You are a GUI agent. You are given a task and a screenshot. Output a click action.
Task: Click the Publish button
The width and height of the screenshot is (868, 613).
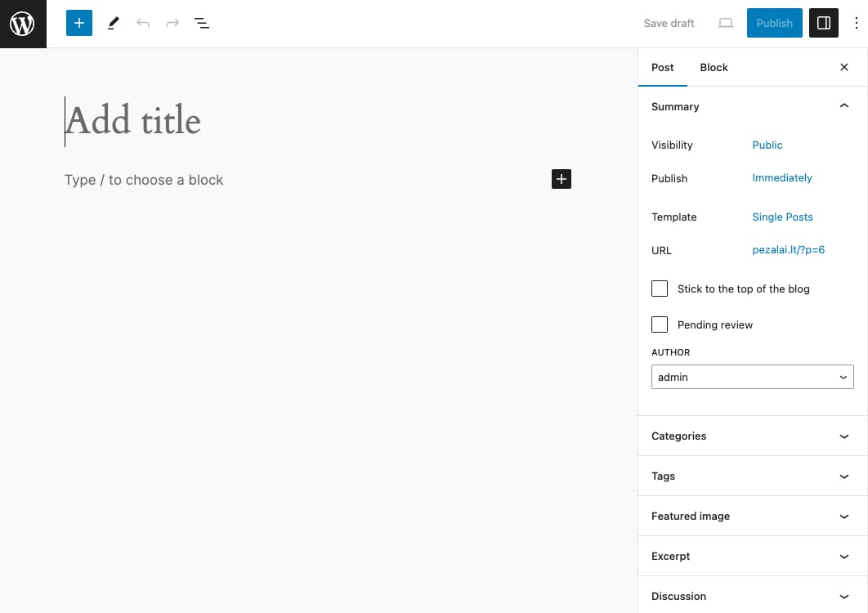(774, 23)
